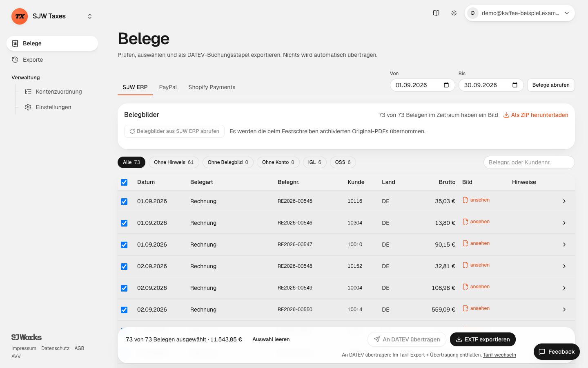
Task: Open the calendar picker for the Von date
Action: (446, 85)
